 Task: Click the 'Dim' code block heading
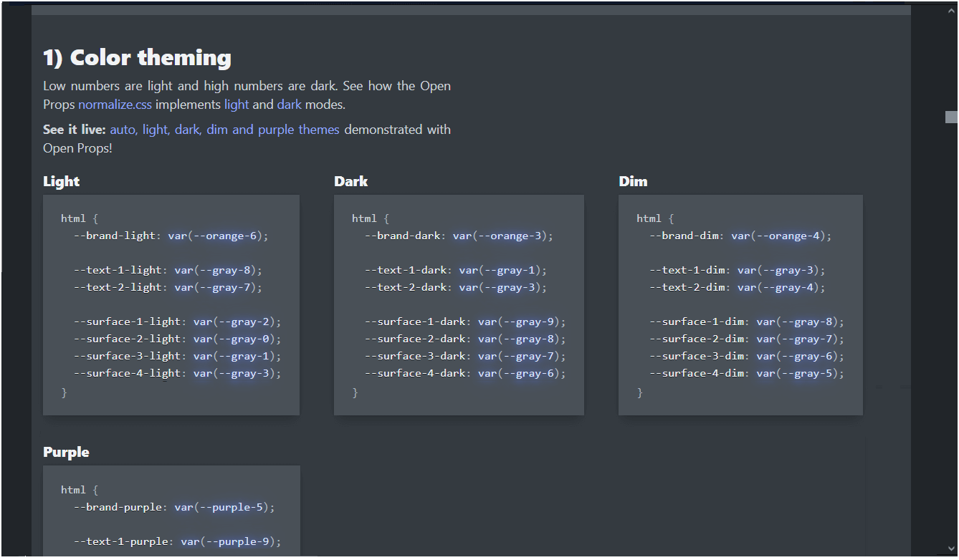point(633,181)
